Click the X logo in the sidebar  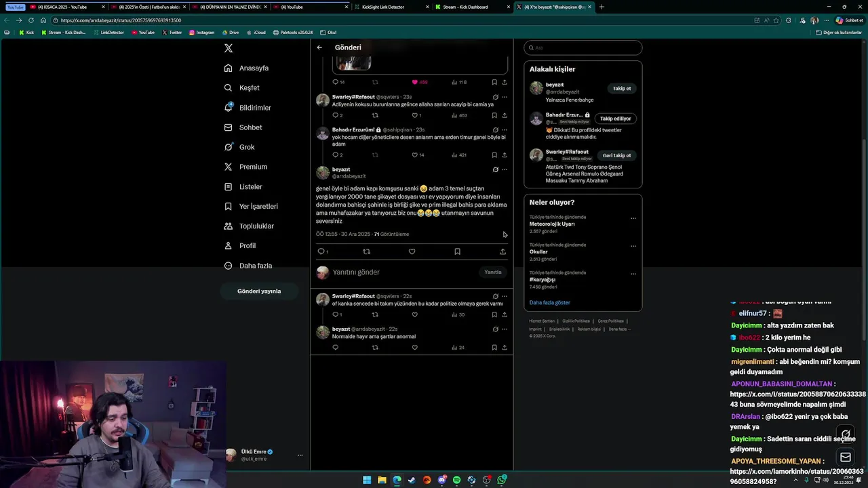click(229, 48)
